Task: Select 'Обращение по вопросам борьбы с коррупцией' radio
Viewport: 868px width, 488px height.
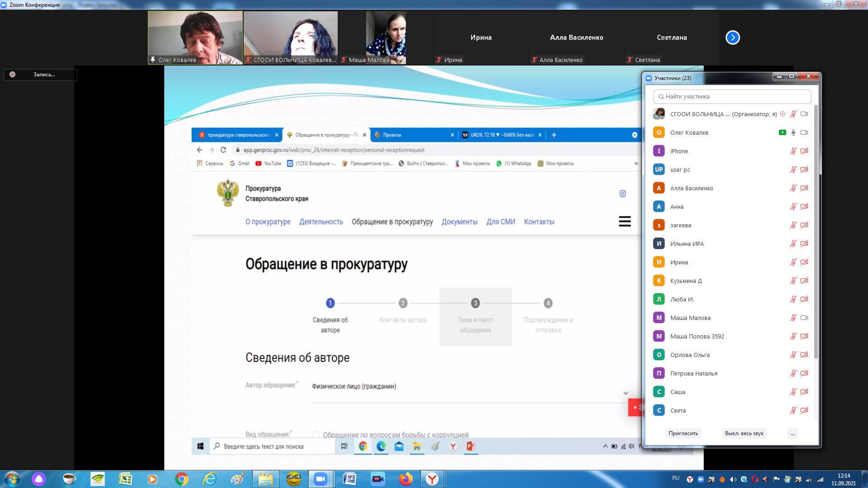Action: point(316,435)
